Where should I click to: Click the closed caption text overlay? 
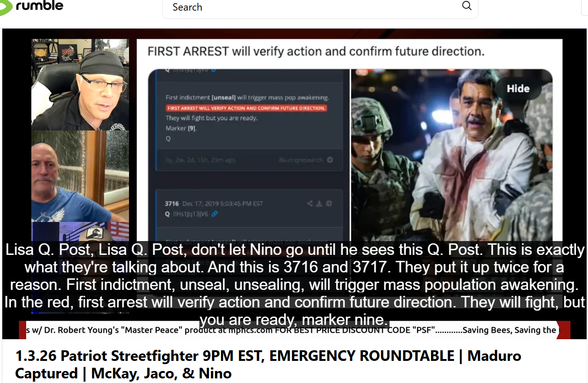(x=295, y=284)
